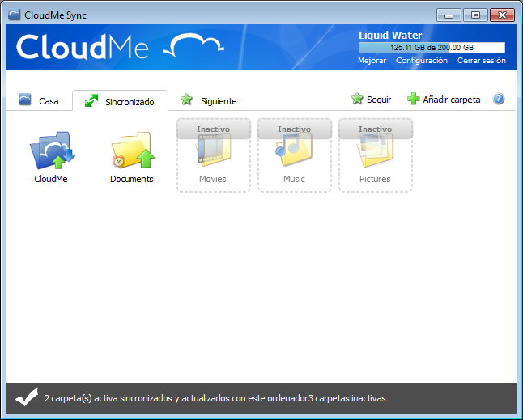Click the green plus icon for Añadir carpeta
This screenshot has height=420, width=523.
point(413,99)
